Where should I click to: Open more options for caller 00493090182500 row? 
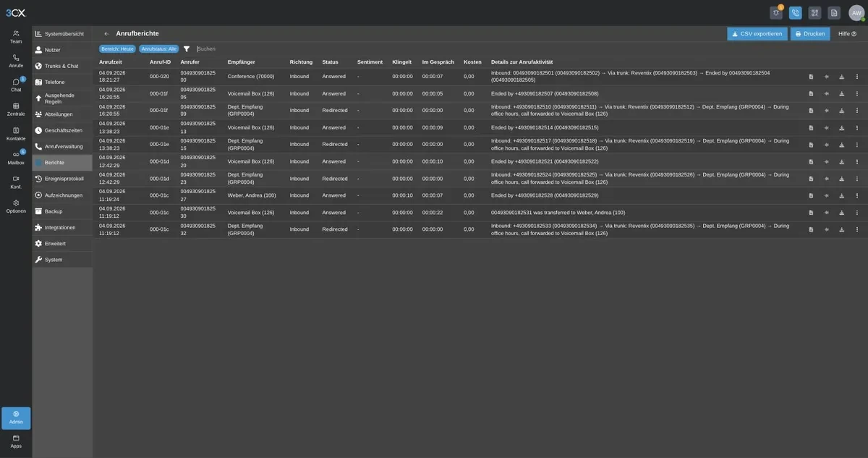857,76
